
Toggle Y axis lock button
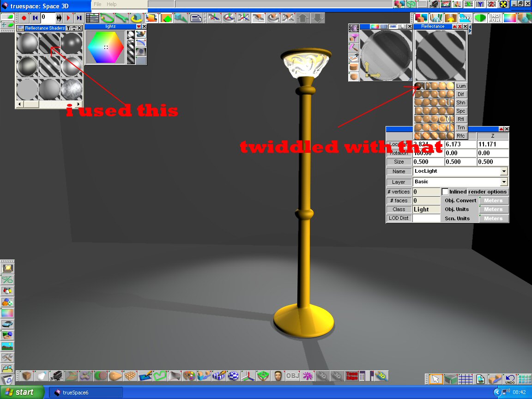[480, 4]
